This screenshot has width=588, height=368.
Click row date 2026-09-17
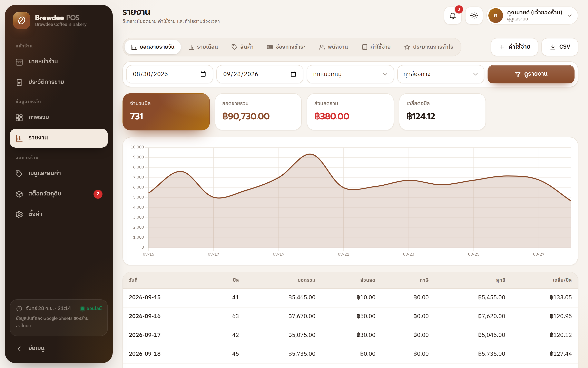click(x=145, y=335)
